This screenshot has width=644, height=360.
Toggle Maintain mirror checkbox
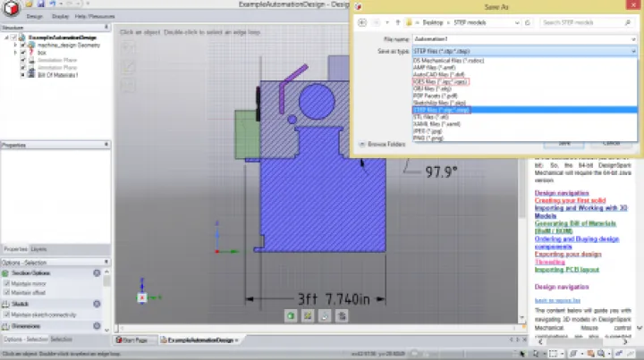coord(7,283)
